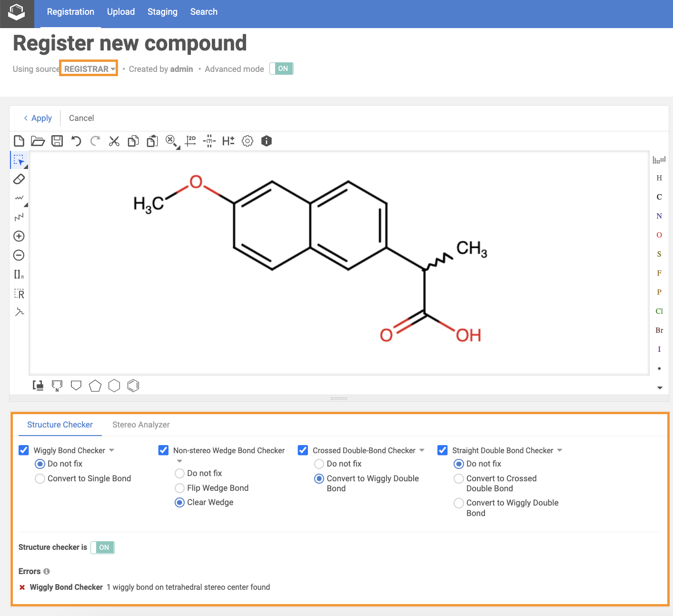This screenshot has width=673, height=616.
Task: Open the more elements dropdown arrow
Action: point(659,387)
